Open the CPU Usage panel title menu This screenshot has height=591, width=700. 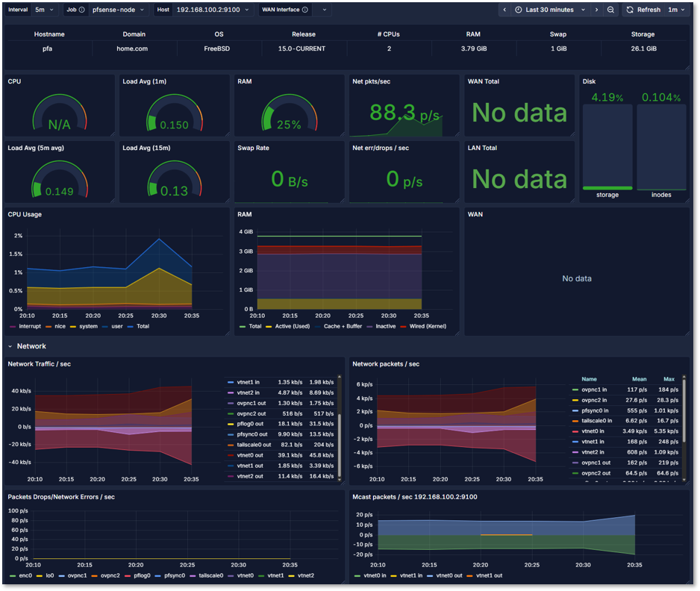click(23, 214)
